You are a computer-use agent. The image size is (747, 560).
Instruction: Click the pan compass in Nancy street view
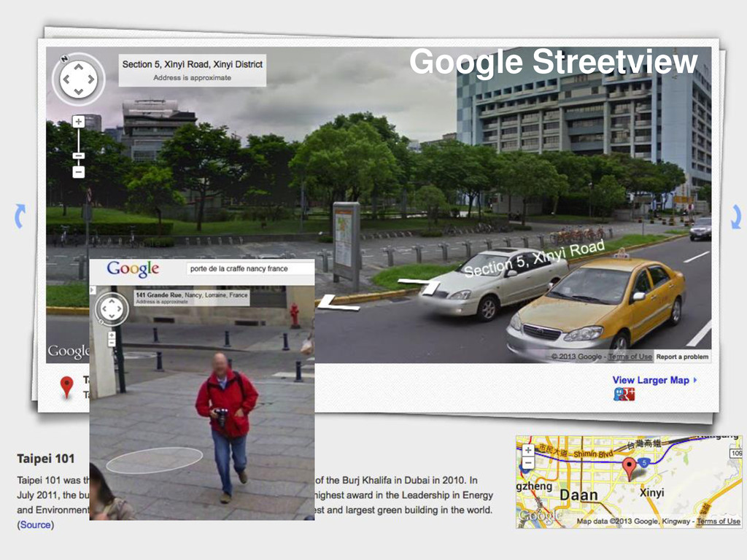(x=112, y=308)
